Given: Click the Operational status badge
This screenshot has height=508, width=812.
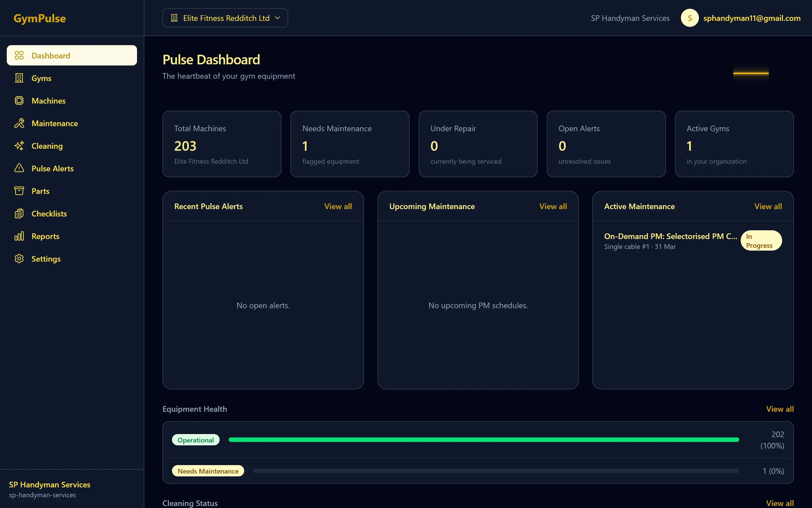Looking at the screenshot, I should (196, 440).
